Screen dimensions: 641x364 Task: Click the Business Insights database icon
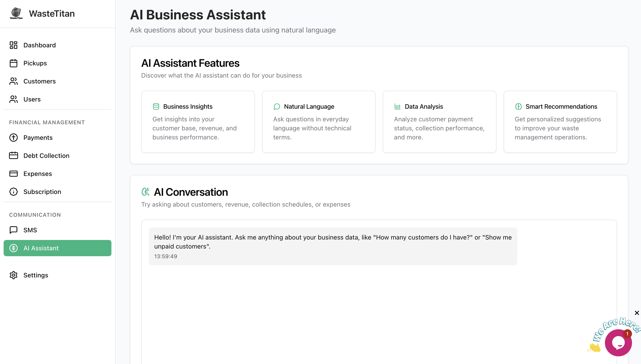156,106
